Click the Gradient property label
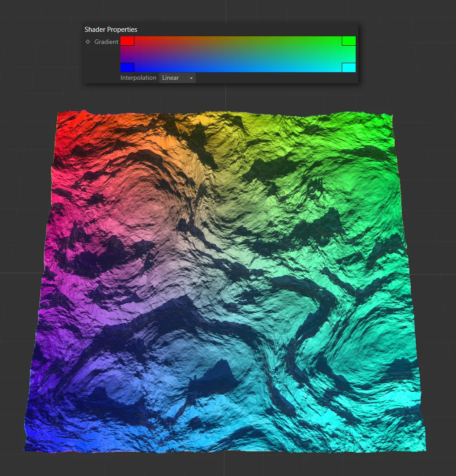This screenshot has height=476, width=456. point(106,42)
